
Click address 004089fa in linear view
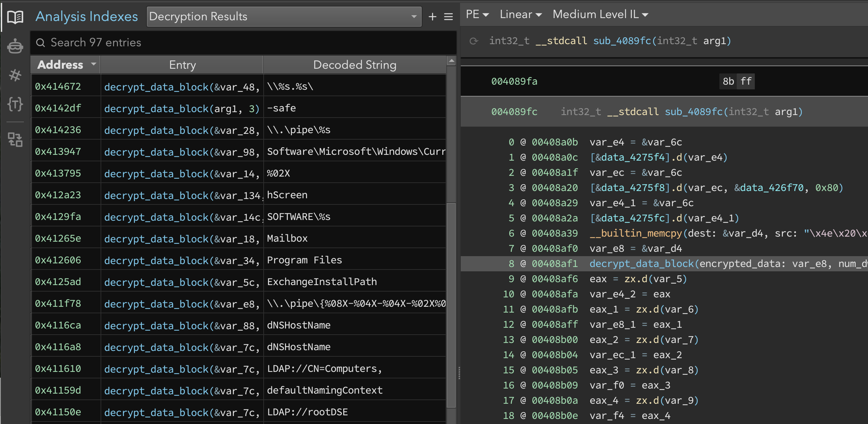point(514,81)
